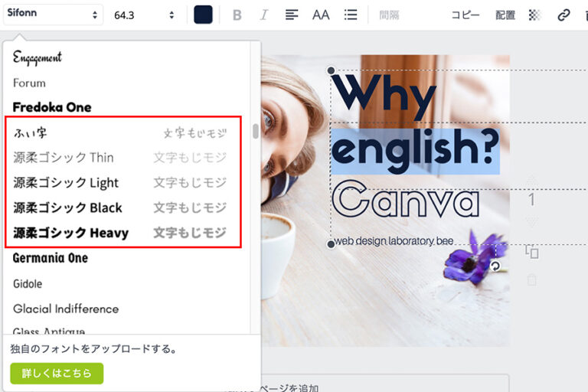Image resolution: width=588 pixels, height=392 pixels.
Task: Open the 64.3 font size dropdown
Action: coord(145,15)
